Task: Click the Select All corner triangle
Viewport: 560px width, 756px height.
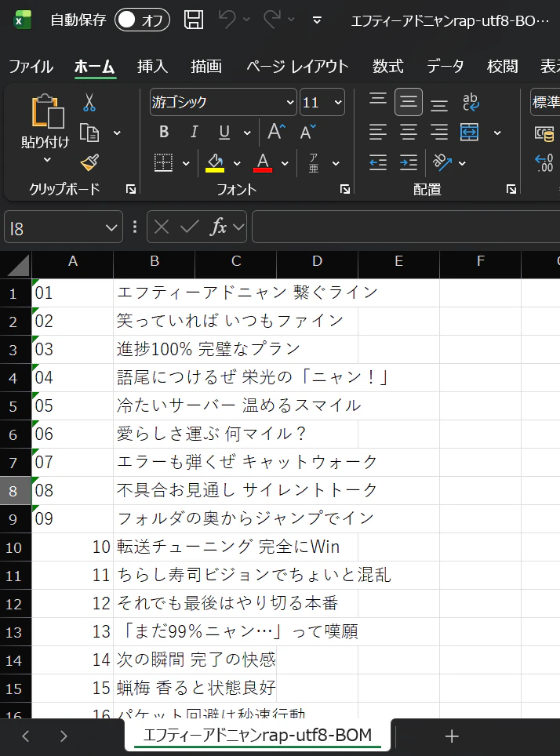Action: tap(17, 265)
